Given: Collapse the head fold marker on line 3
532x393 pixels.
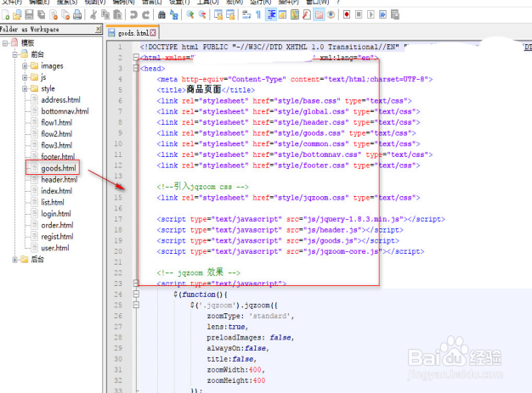Looking at the screenshot, I should tap(136, 68).
